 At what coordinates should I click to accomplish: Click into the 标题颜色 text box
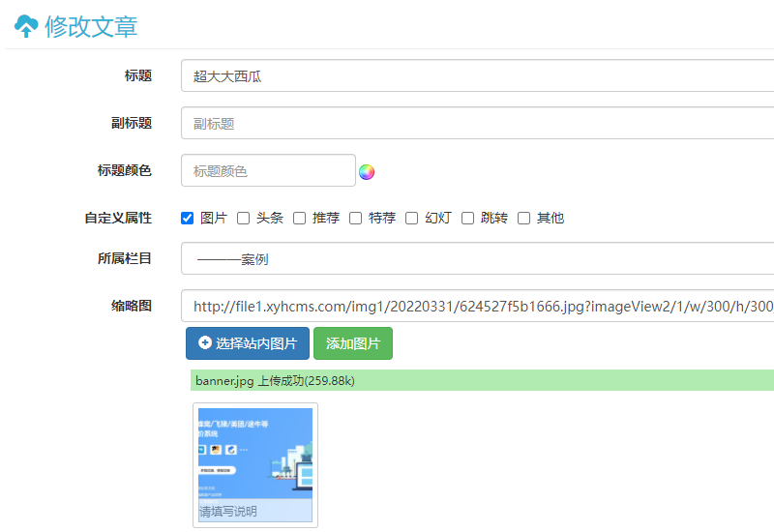[268, 171]
